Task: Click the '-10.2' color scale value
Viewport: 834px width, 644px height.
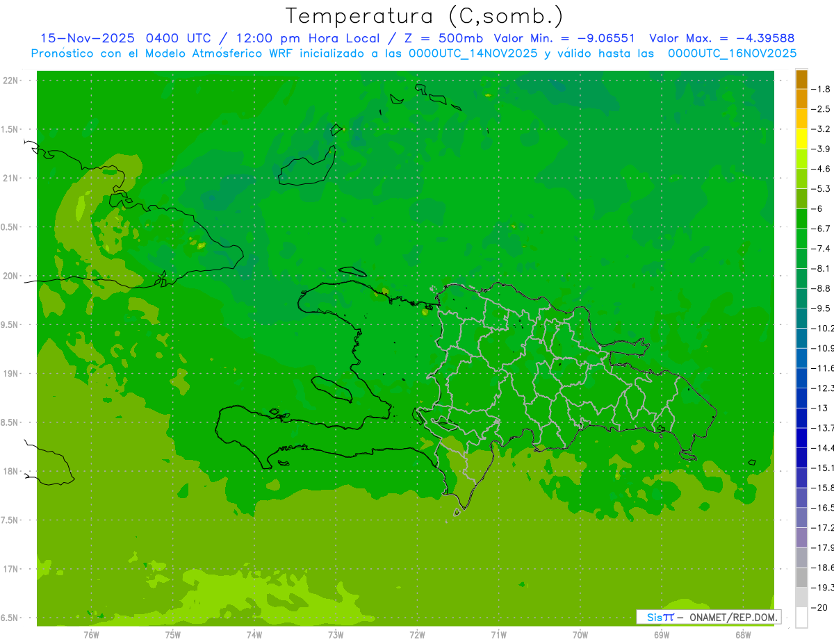Action: point(822,329)
